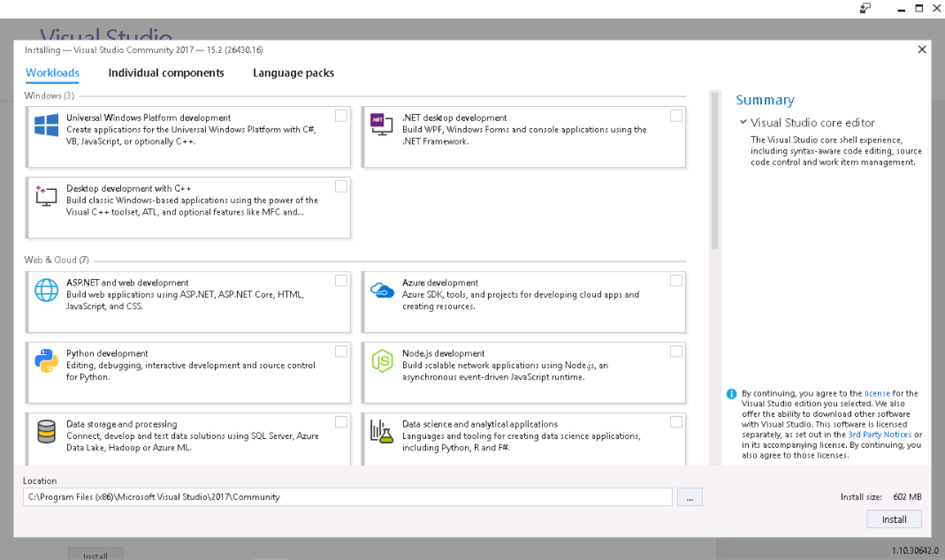
Task: Click the install Location path field
Action: point(347,497)
